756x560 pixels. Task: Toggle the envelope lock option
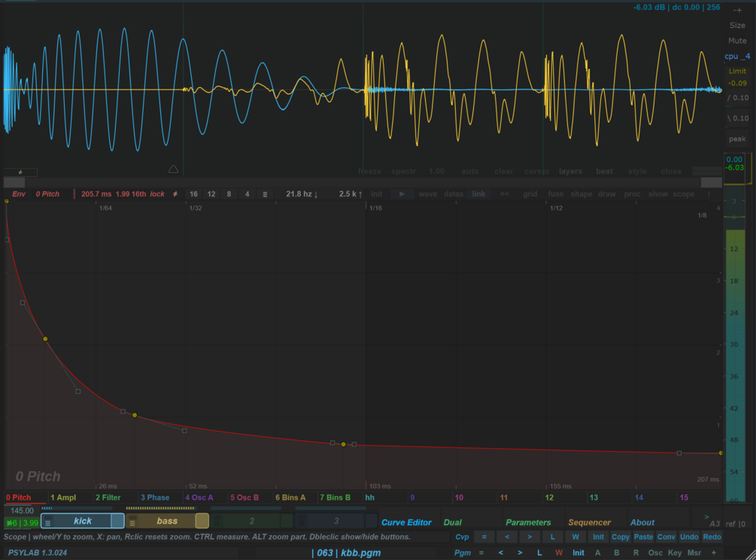pos(157,194)
